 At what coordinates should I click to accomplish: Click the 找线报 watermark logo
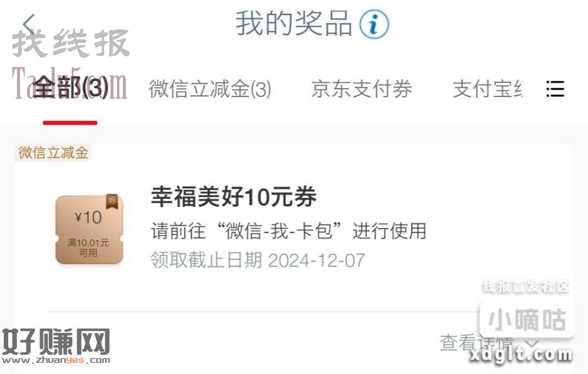coord(71,43)
